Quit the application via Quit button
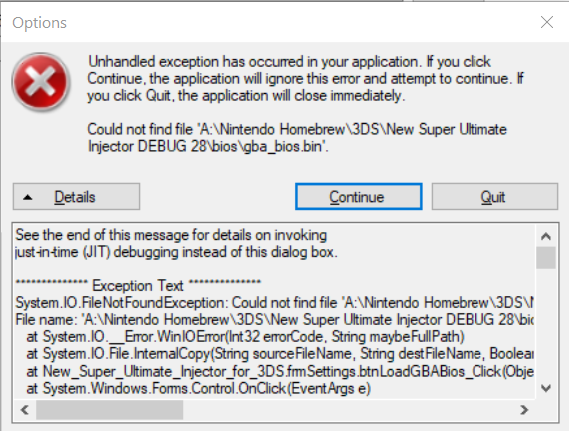Viewport: 569px width, 431px height. (495, 197)
